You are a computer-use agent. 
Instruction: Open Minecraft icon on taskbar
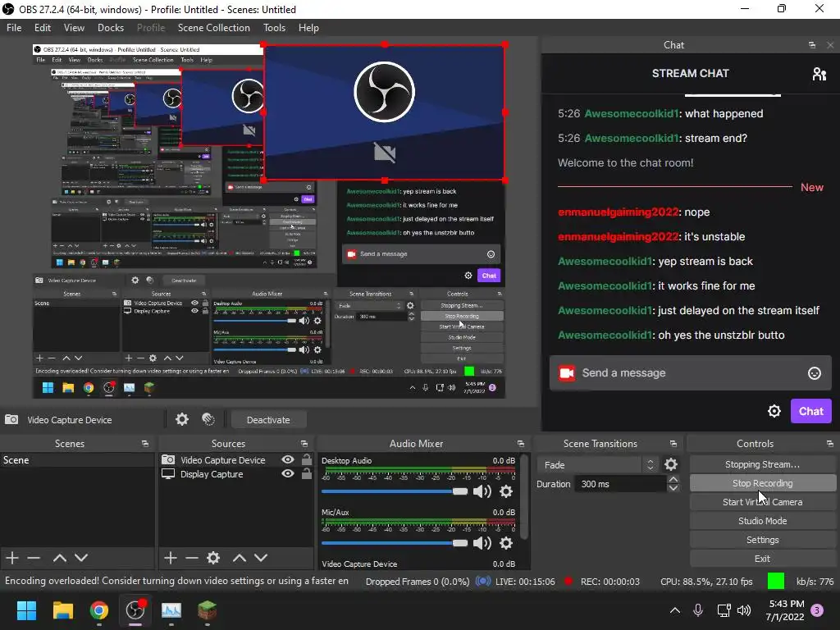pyautogui.click(x=208, y=610)
